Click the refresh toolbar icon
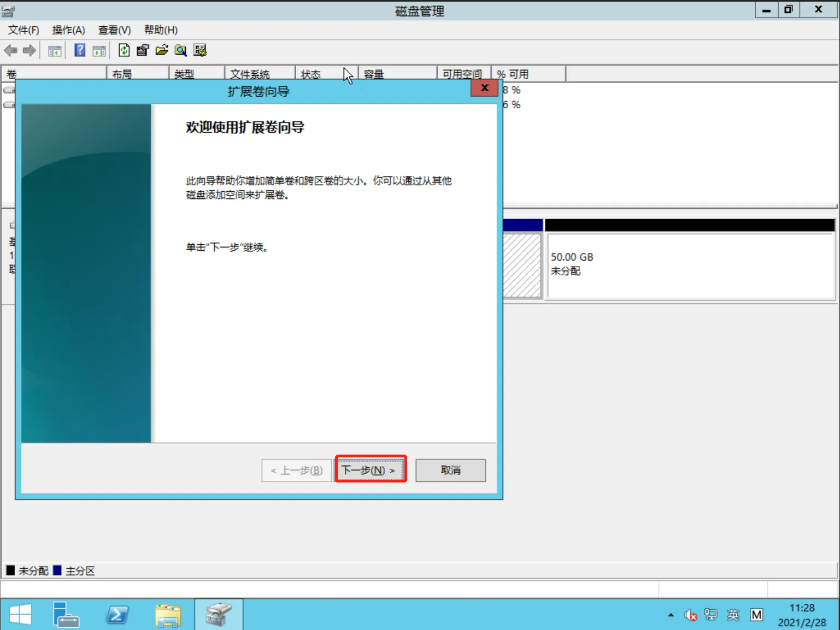Screen dimensions: 840x630 pos(124,50)
